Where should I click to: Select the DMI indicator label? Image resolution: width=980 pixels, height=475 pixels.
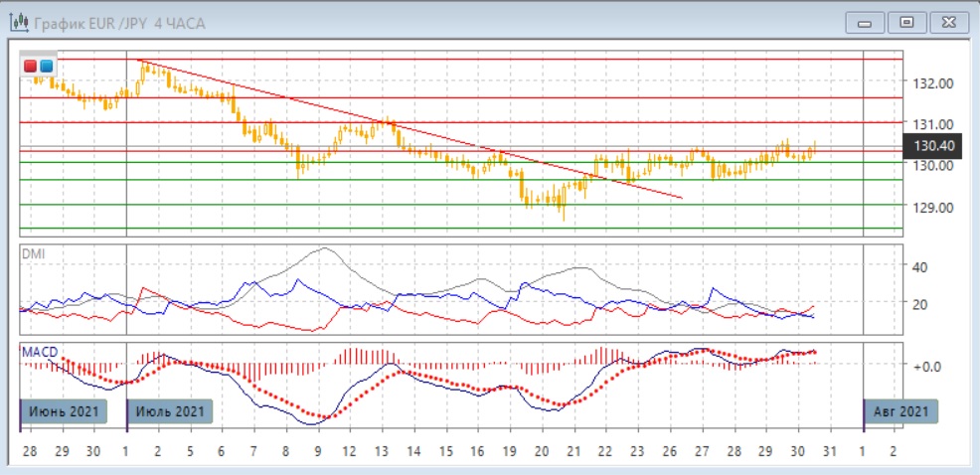33,253
